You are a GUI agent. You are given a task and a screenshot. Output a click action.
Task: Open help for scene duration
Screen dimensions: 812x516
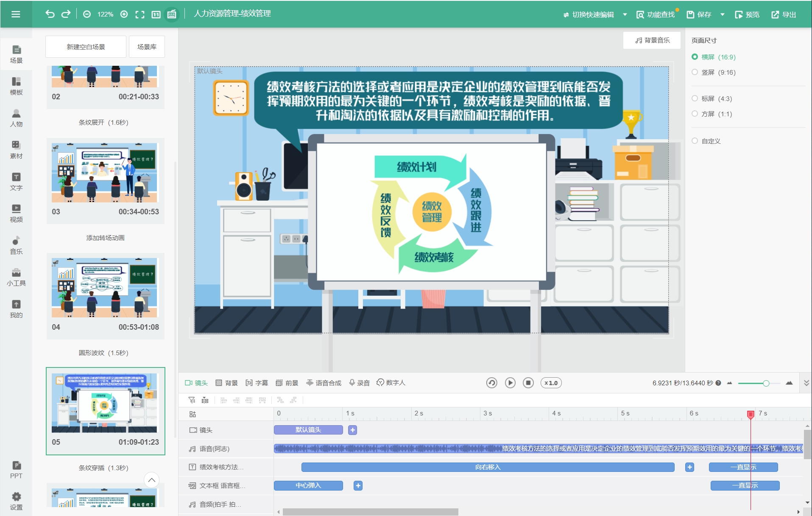point(718,383)
